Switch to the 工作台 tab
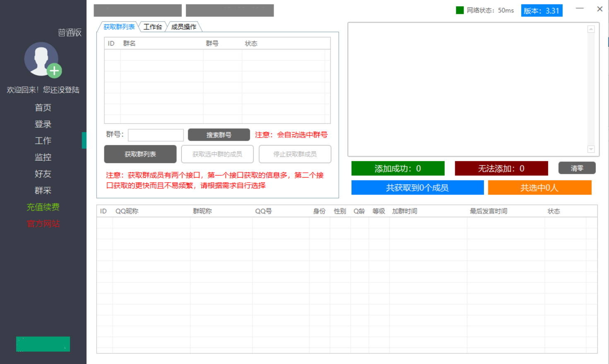The image size is (609, 364). [x=152, y=27]
